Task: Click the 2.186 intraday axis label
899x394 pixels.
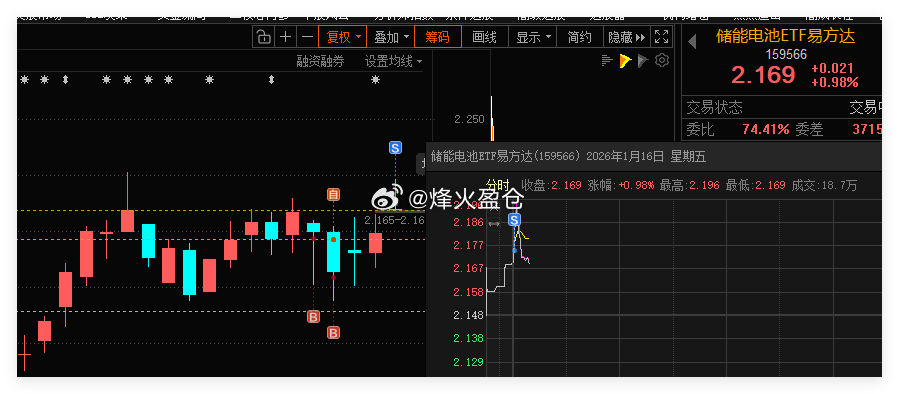Action: tap(468, 222)
